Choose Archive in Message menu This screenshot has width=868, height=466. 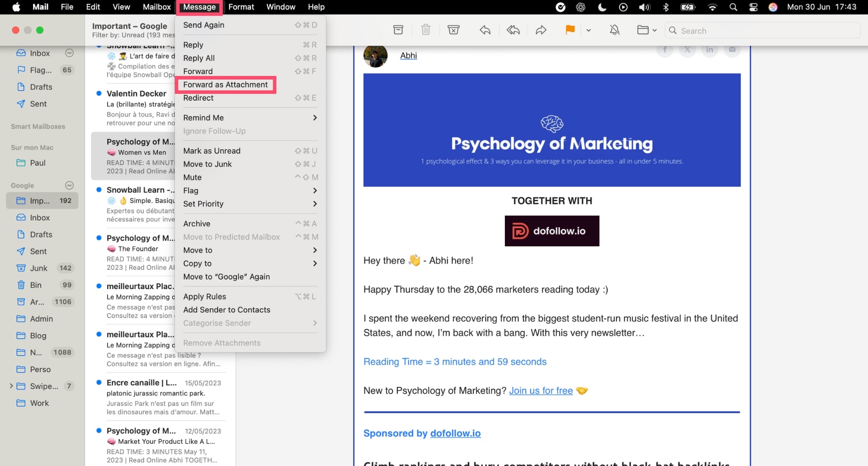250,223
